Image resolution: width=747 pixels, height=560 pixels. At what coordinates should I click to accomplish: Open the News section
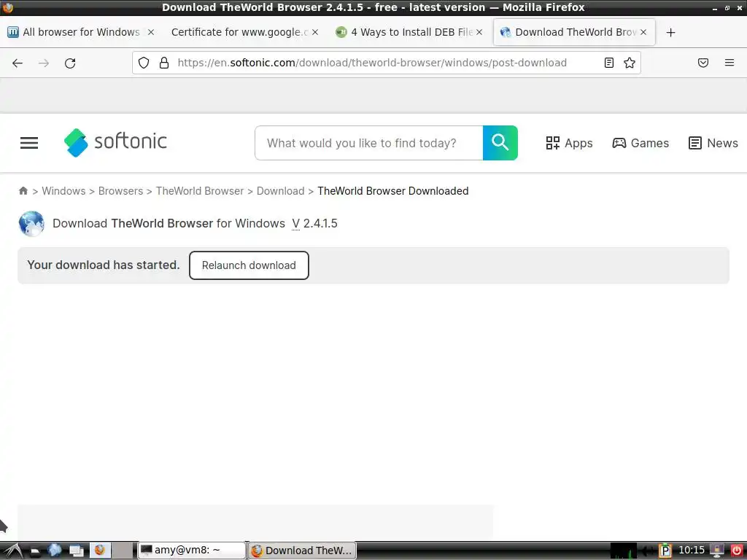point(713,143)
